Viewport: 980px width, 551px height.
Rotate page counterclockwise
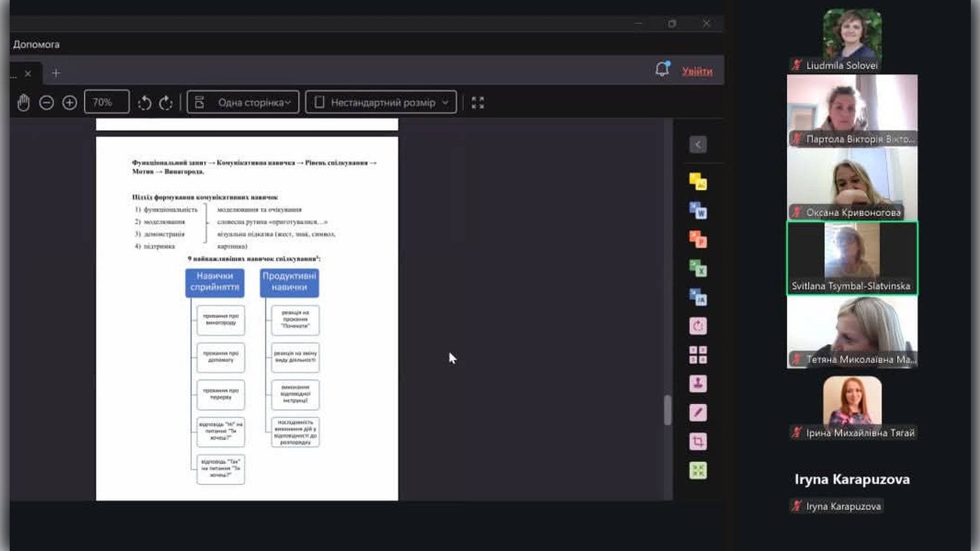pyautogui.click(x=144, y=103)
